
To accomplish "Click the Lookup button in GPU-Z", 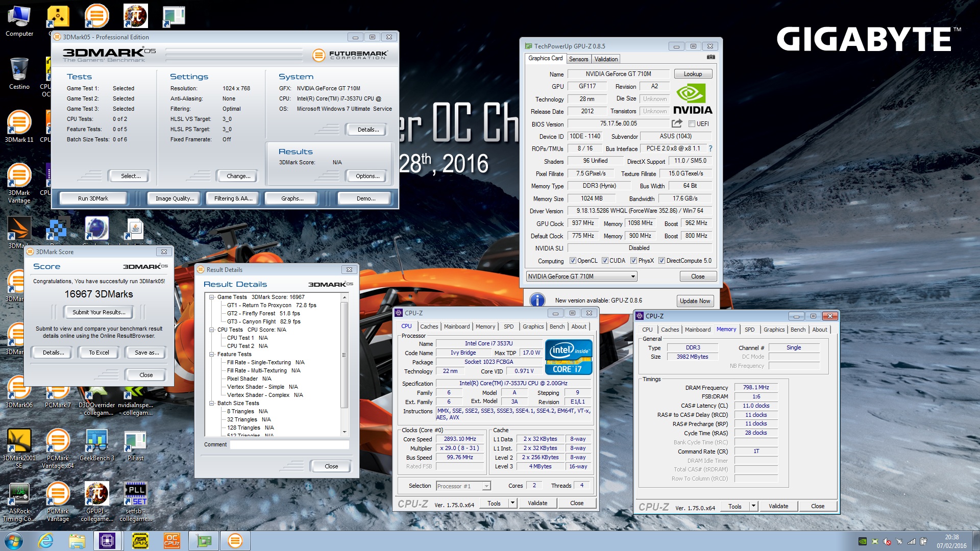I will click(693, 74).
